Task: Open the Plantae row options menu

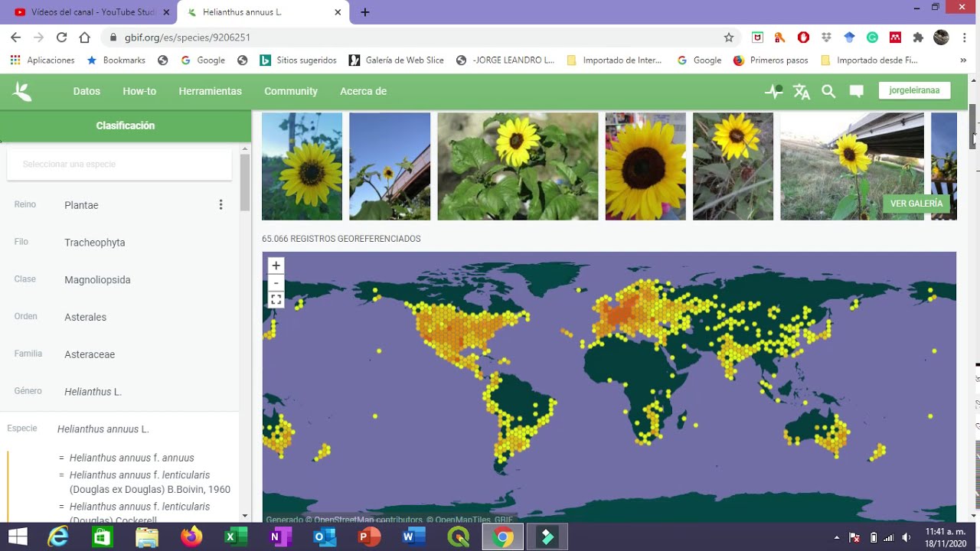Action: coord(220,204)
